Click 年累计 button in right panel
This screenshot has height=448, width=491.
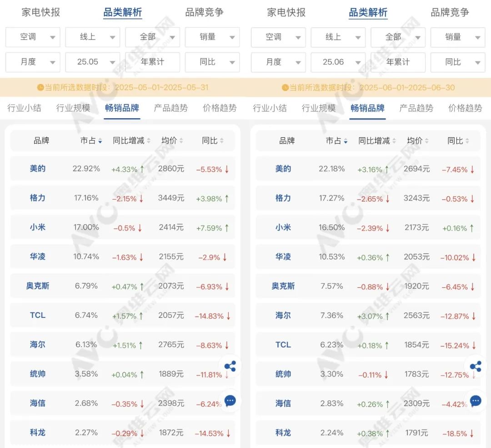pyautogui.click(x=398, y=62)
